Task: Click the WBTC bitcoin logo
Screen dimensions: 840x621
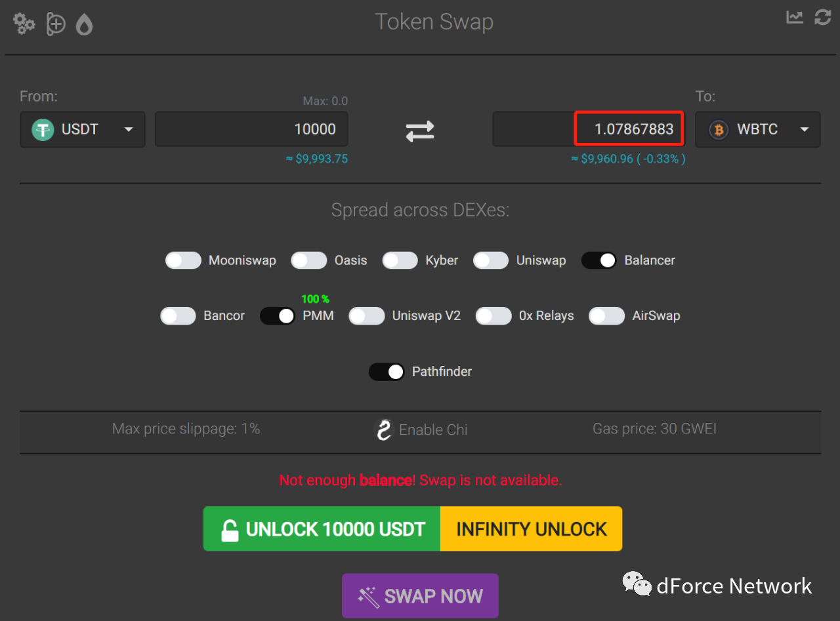Action: (x=719, y=130)
